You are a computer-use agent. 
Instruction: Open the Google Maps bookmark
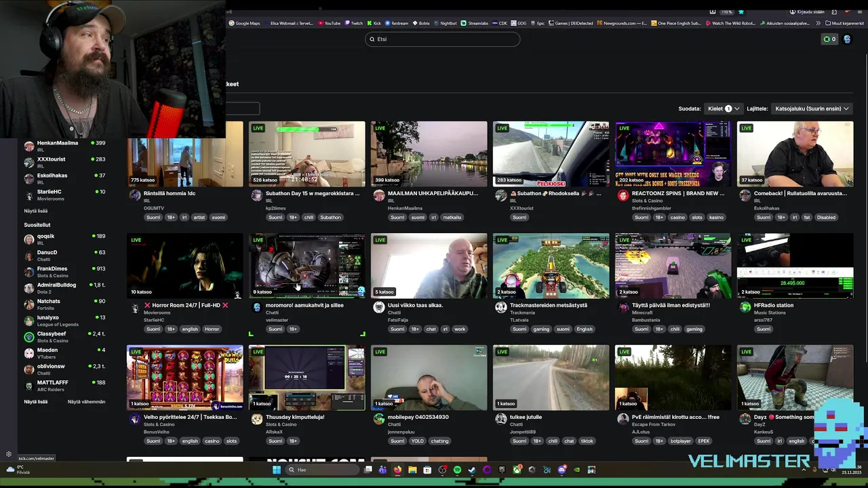244,23
